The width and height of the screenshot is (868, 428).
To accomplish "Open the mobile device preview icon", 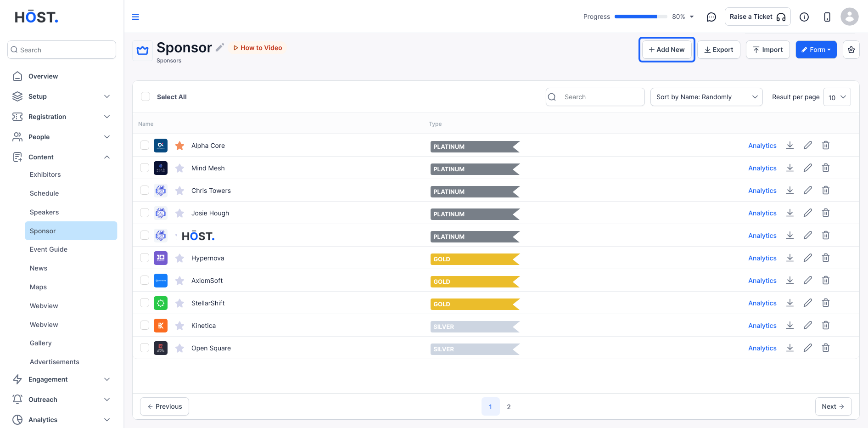I will click(x=827, y=17).
